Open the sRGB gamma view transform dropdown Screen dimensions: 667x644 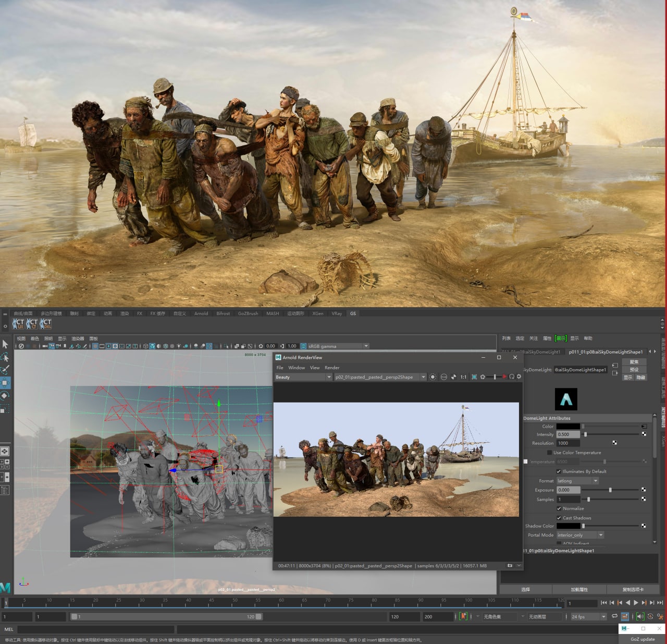coord(339,346)
